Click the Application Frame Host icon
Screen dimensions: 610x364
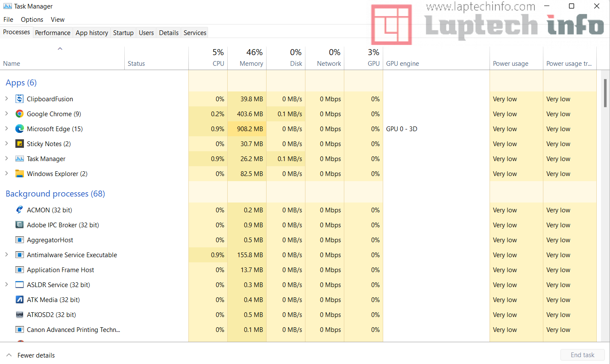pos(20,270)
